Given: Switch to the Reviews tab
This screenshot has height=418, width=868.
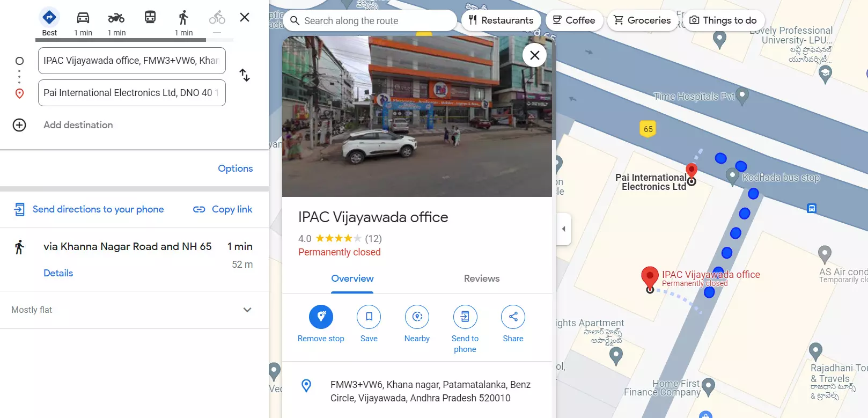Looking at the screenshot, I should click(x=481, y=278).
